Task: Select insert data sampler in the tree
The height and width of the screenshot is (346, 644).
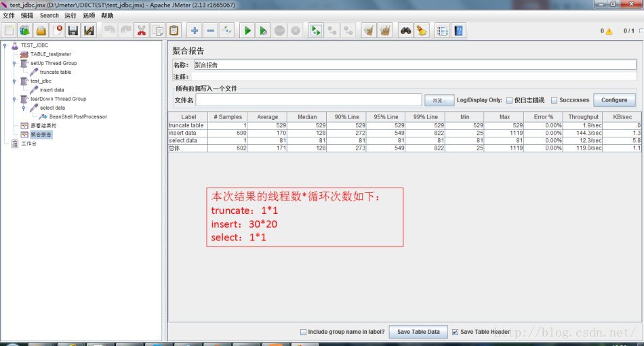Action: [52, 90]
